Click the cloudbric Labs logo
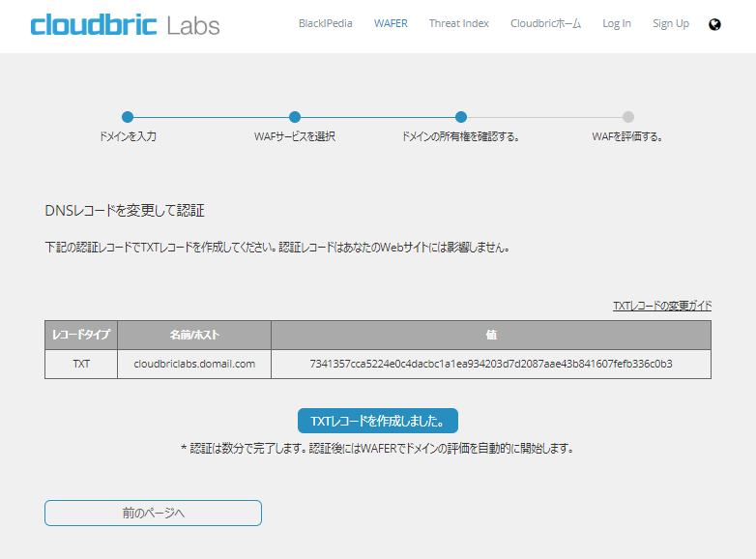Screen dimensions: 756x559 tap(125, 24)
